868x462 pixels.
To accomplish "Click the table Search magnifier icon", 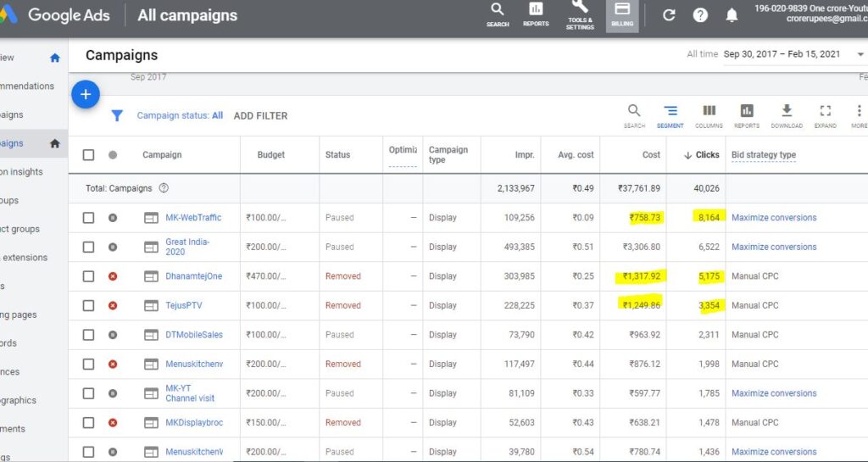I will [634, 115].
